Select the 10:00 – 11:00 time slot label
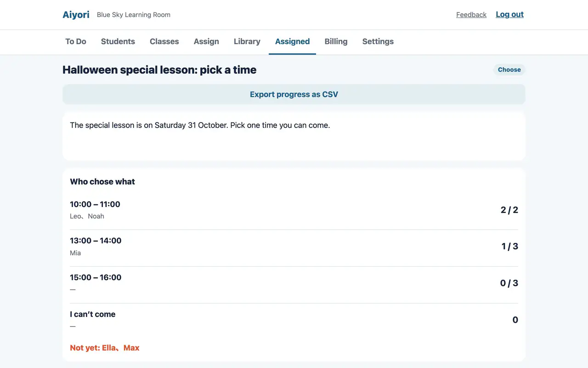 [x=95, y=204]
